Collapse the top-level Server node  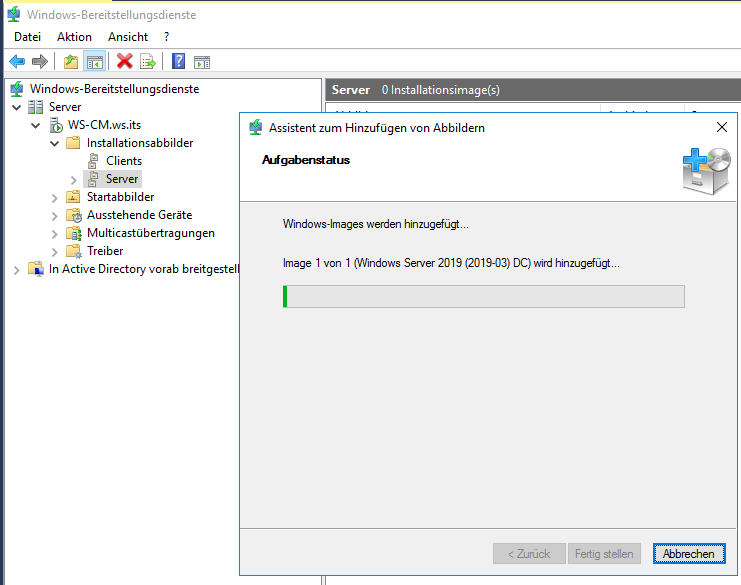pyautogui.click(x=17, y=108)
